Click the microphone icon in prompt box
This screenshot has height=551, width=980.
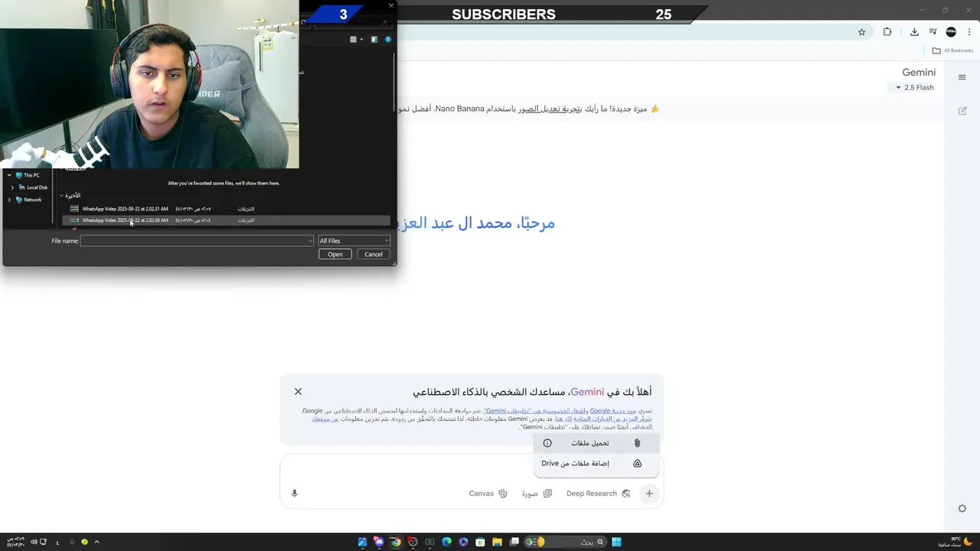(294, 494)
